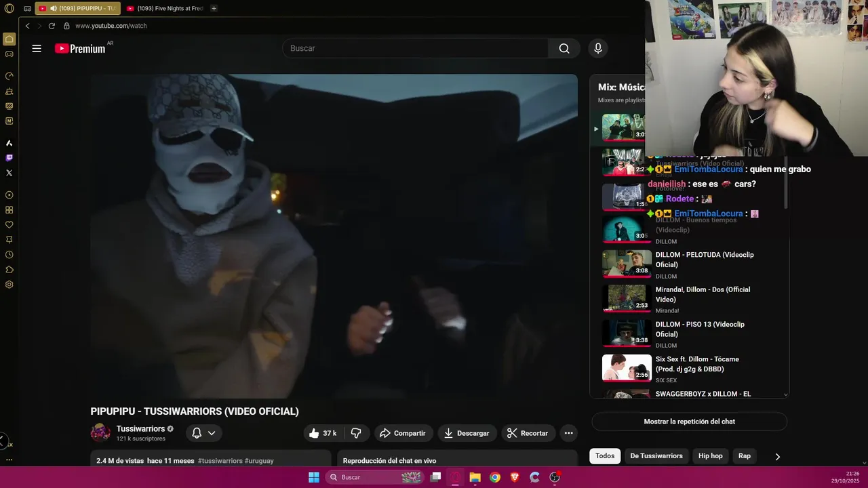This screenshot has height=488, width=868.
Task: Dislike the video
Action: coord(356,433)
